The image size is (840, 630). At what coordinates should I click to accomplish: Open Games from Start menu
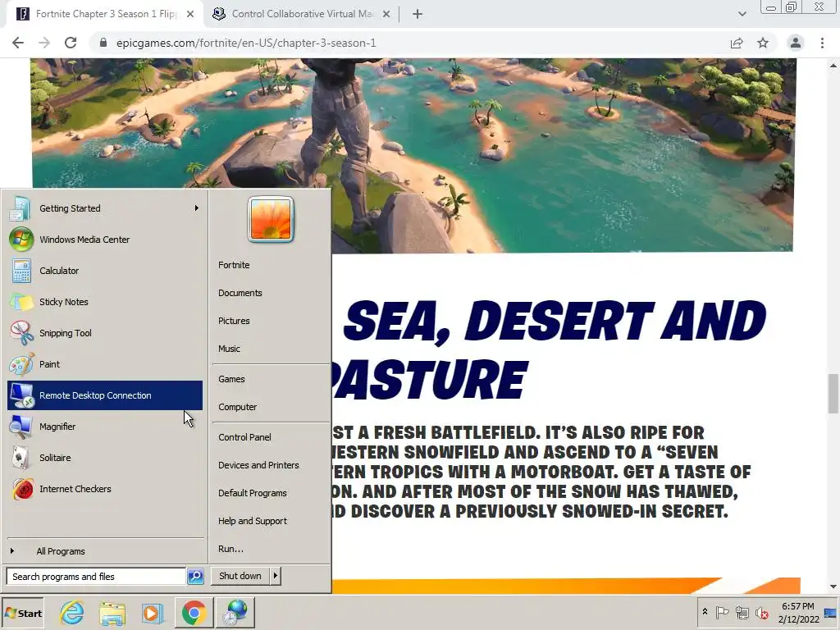click(231, 379)
